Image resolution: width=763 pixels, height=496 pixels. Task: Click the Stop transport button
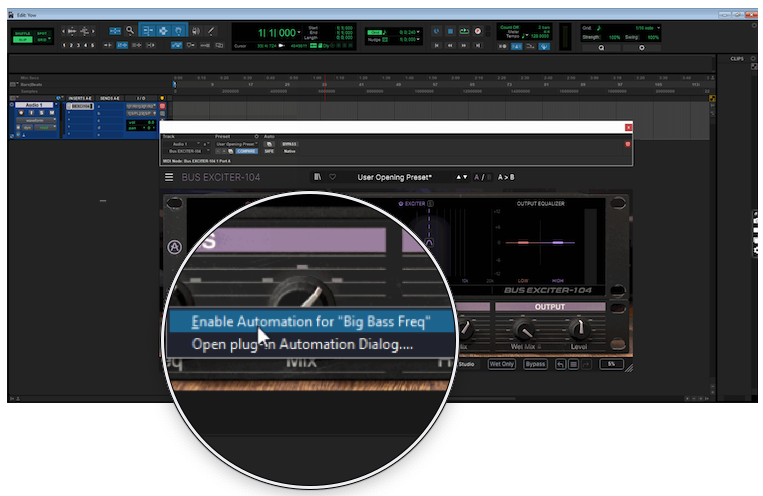(x=450, y=31)
